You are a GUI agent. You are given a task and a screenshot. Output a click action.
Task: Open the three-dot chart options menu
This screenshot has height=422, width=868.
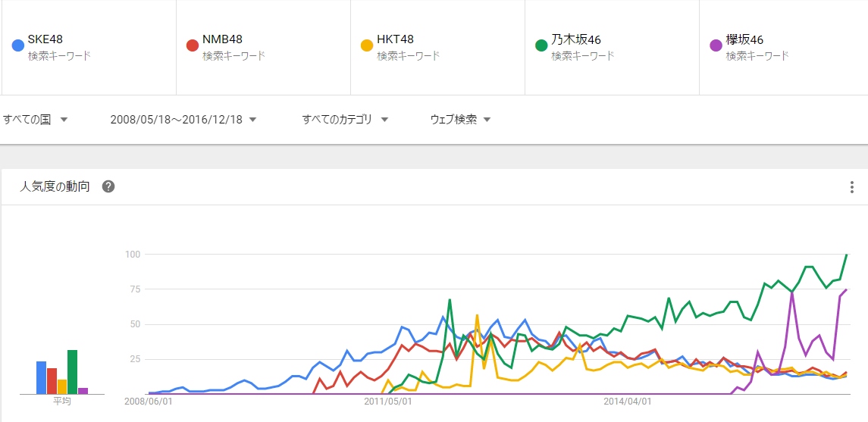coord(852,187)
